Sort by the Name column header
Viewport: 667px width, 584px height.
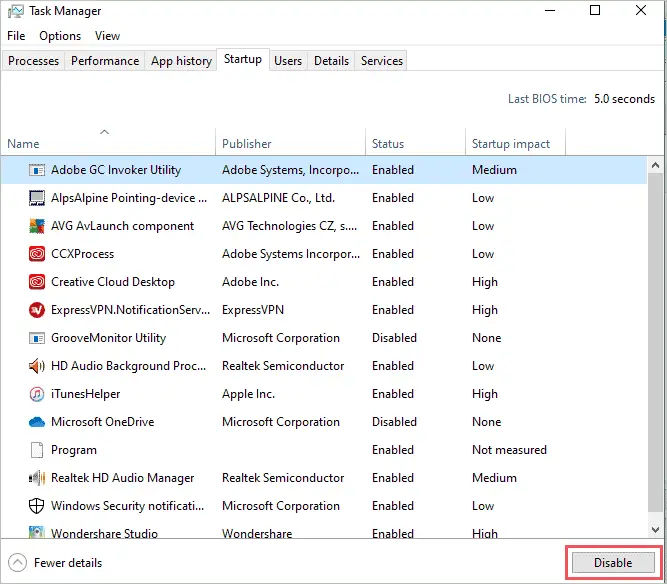108,141
